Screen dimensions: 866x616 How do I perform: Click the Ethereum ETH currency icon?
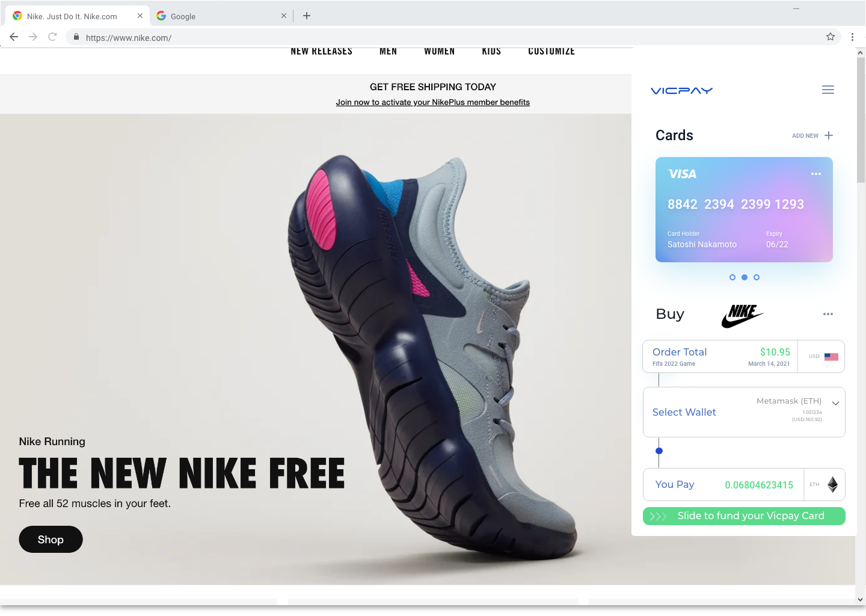pos(833,484)
